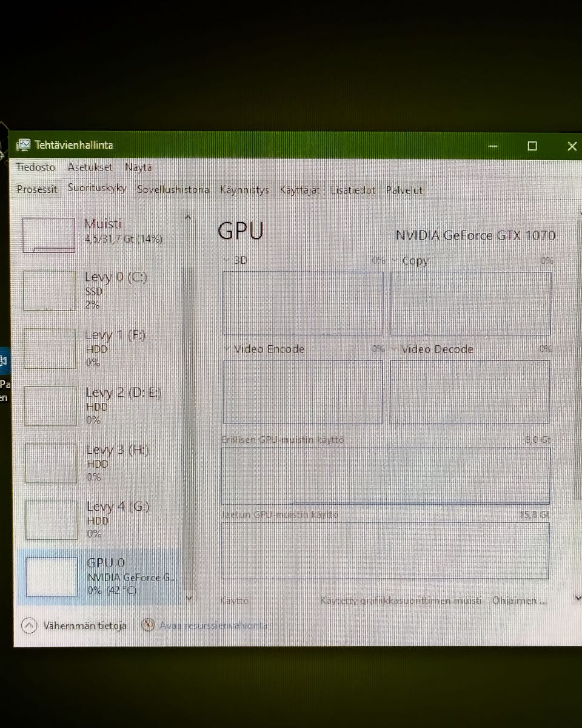Click the Muisti usage graph thumbnail

point(48,235)
